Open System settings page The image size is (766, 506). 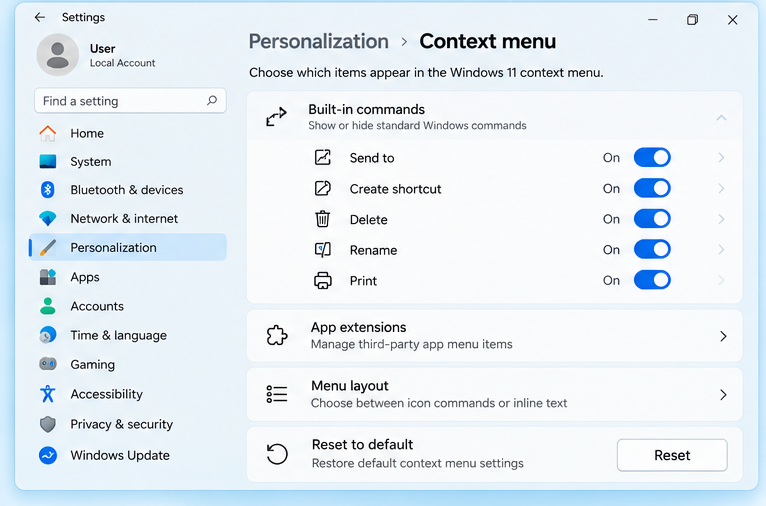[128, 162]
